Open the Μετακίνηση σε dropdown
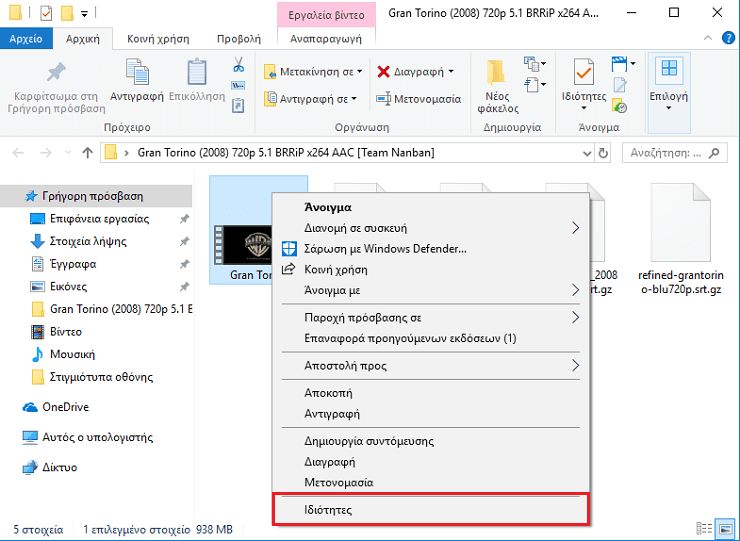The width and height of the screenshot is (740, 541). [360, 72]
